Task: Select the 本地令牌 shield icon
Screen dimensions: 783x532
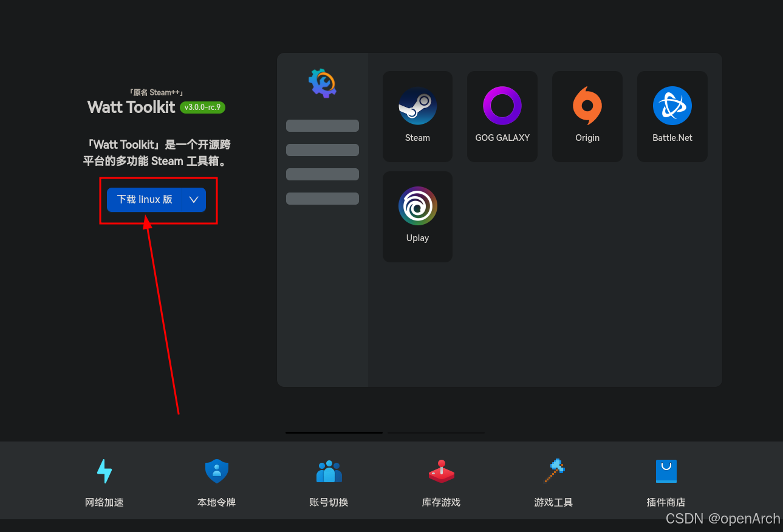Action: 217,471
